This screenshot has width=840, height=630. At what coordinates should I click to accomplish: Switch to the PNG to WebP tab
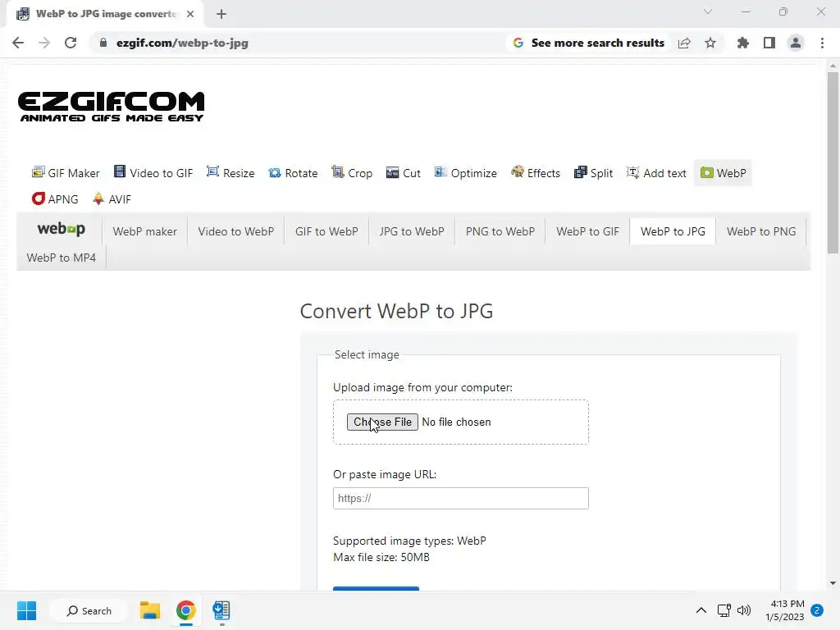(x=500, y=231)
